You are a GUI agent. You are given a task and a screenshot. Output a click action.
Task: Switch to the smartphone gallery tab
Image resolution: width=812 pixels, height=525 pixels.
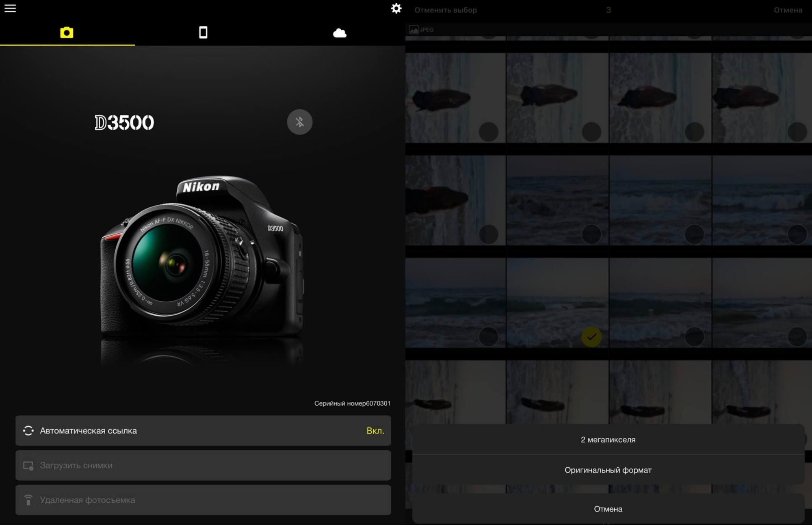pos(203,33)
